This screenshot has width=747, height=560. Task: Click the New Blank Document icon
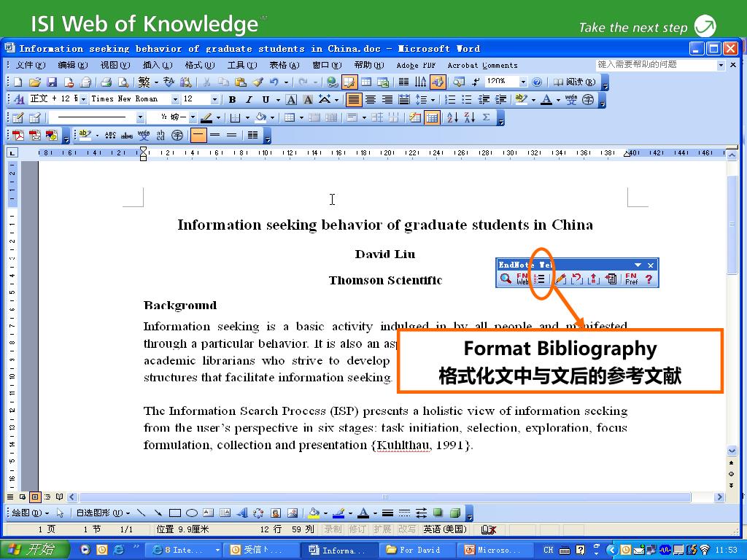pos(18,82)
